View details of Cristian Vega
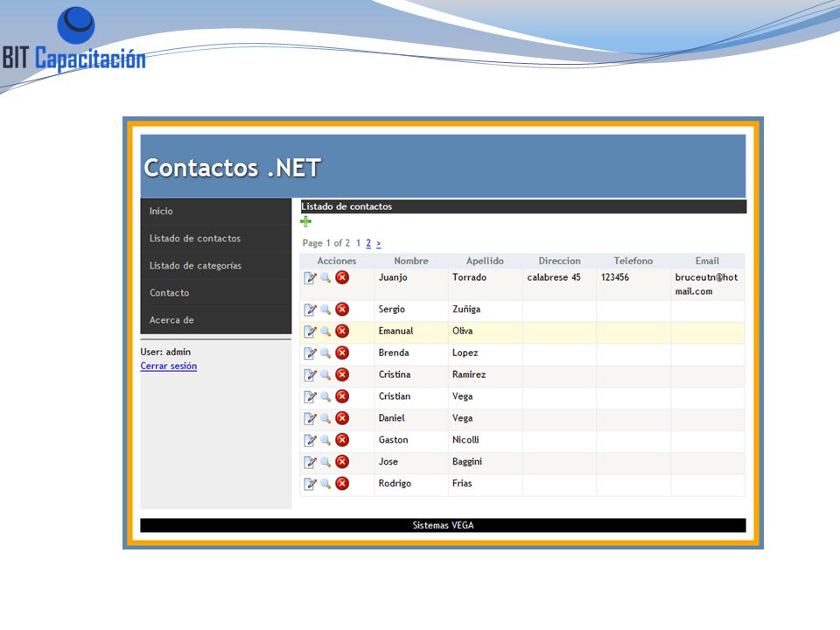Screen dimensions: 840x630 325,396
